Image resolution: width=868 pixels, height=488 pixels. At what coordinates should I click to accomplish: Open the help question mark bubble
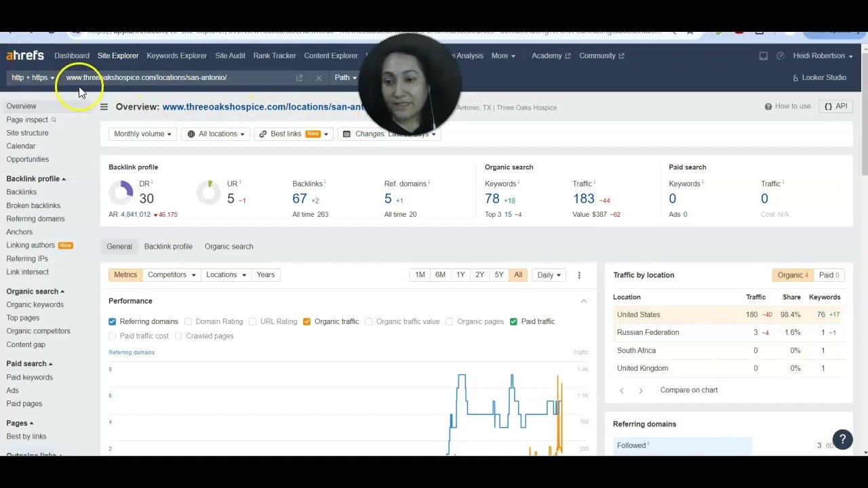[x=842, y=439]
